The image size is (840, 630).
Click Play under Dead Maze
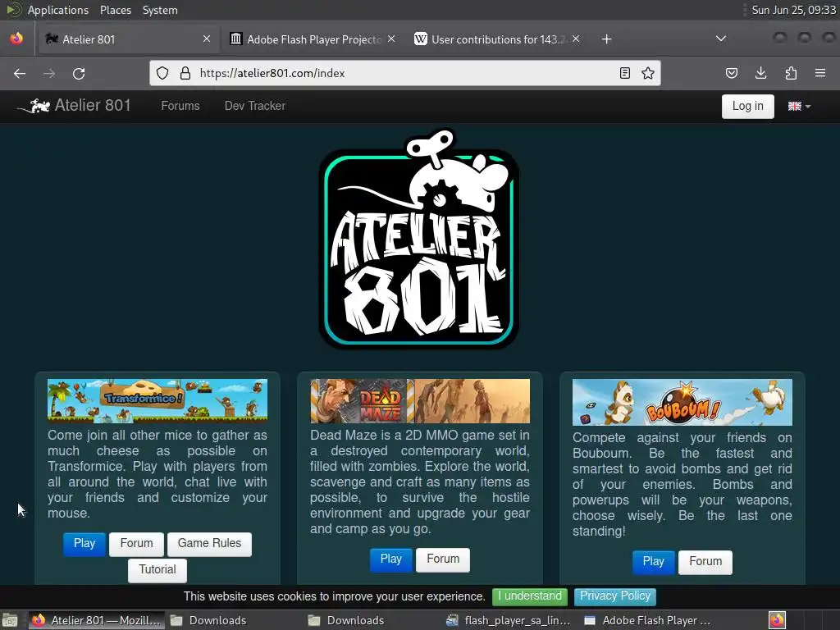[x=391, y=559]
